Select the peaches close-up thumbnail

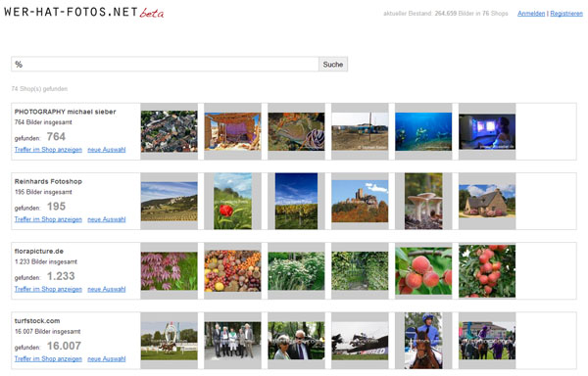click(423, 271)
